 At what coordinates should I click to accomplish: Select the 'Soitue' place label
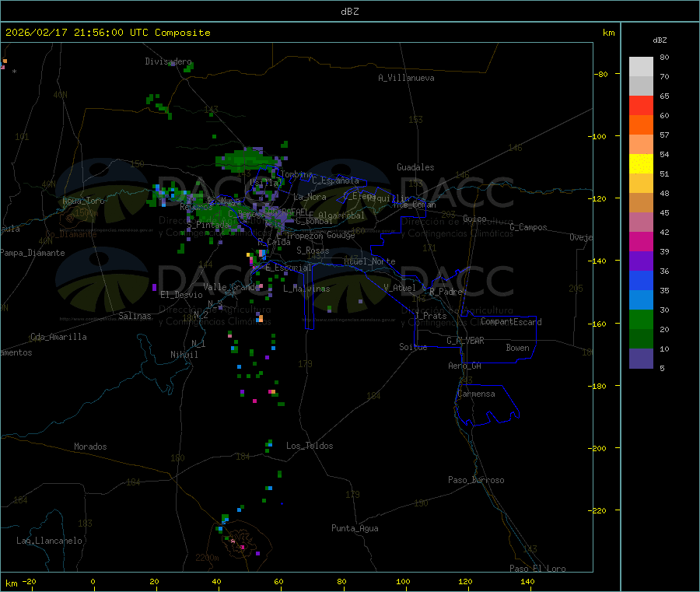(413, 347)
